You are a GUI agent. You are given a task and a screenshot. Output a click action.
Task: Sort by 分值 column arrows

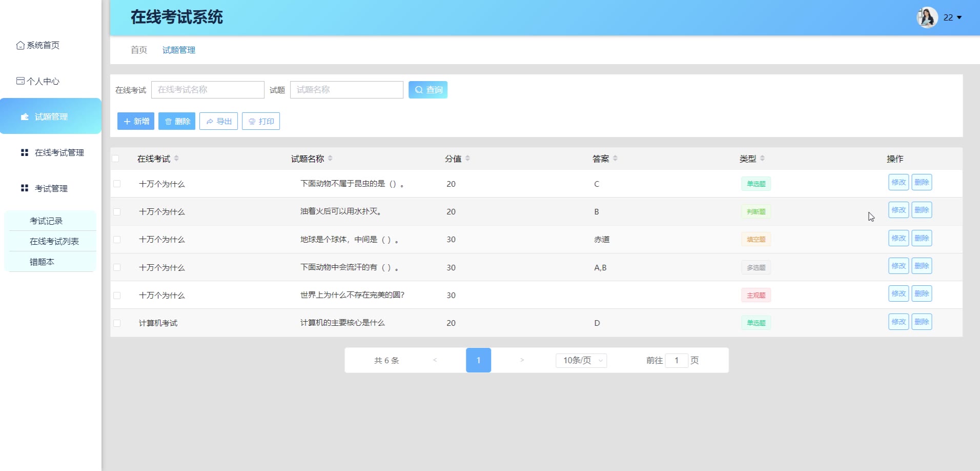tap(467, 159)
